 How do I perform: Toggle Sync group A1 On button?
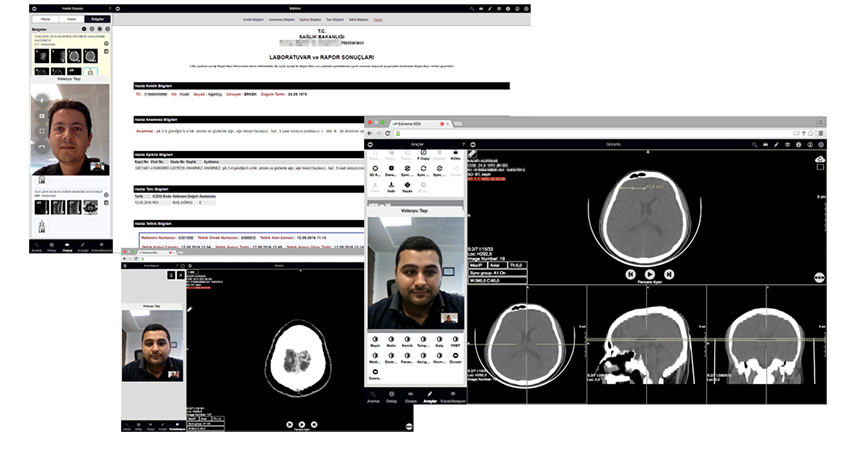click(497, 273)
